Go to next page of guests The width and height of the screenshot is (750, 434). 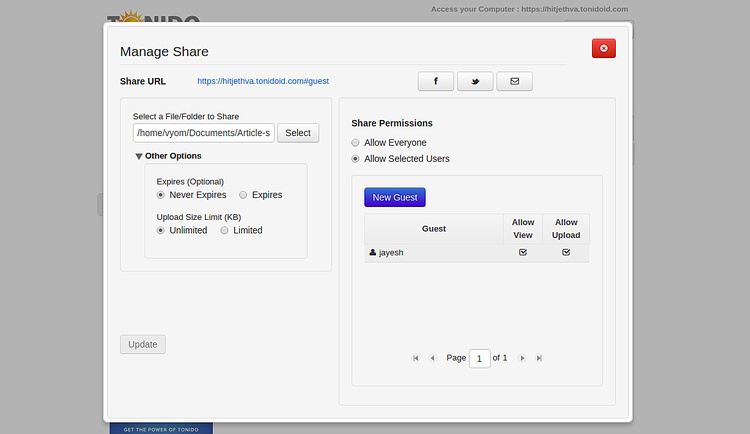(x=522, y=358)
